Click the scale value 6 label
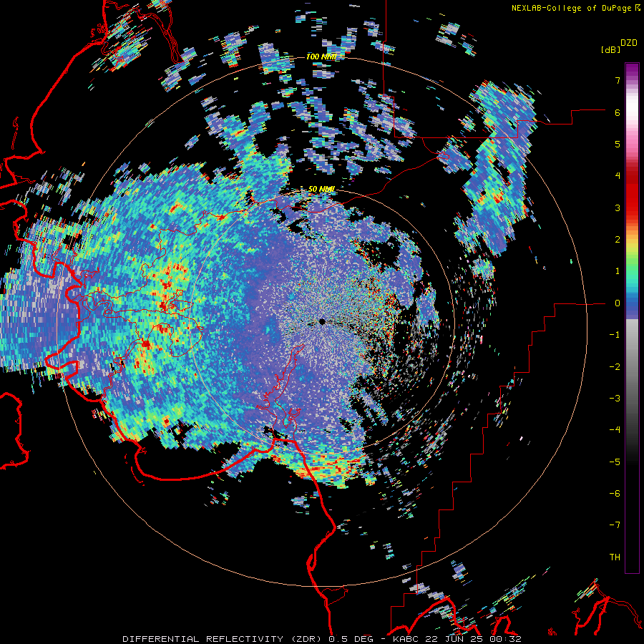This screenshot has width=644, height=644. tap(618, 112)
